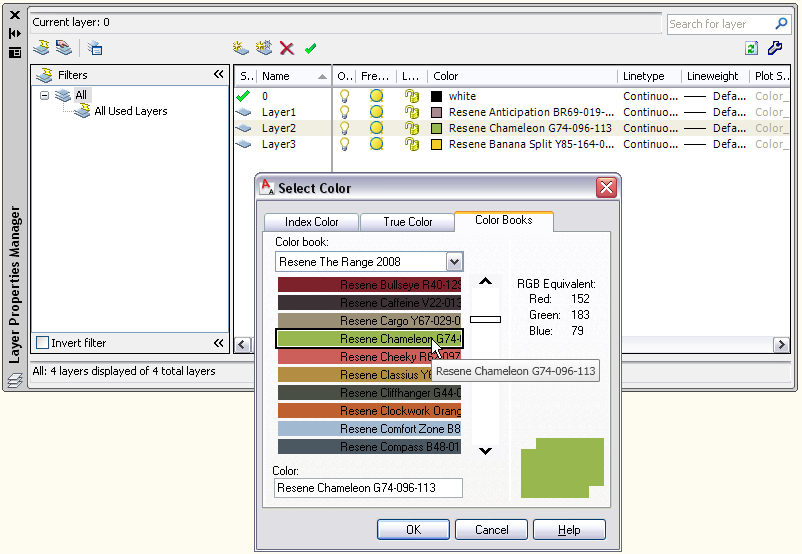Screen dimensions: 802x554
Task: Click the Cancel button
Action: click(x=491, y=530)
